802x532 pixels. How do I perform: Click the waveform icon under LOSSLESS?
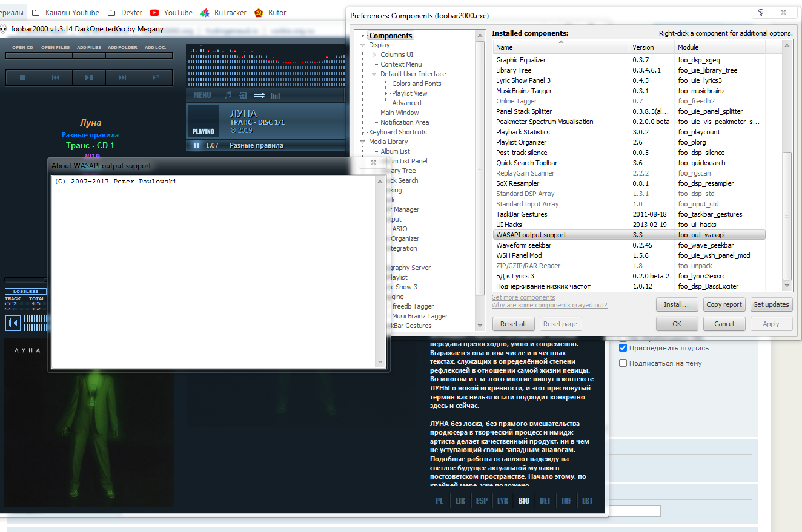click(13, 323)
